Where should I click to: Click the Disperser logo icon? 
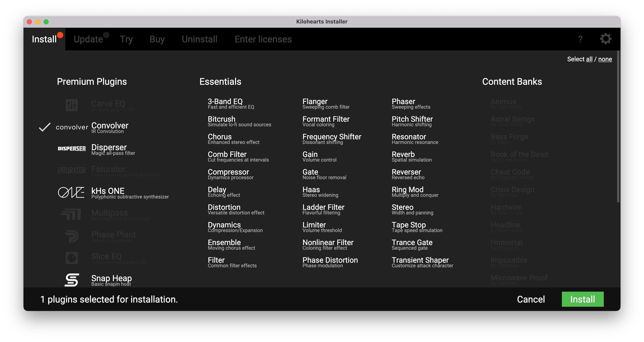tap(71, 149)
